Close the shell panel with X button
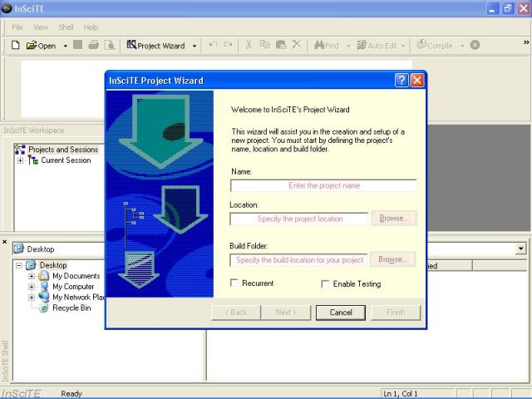 5,243
